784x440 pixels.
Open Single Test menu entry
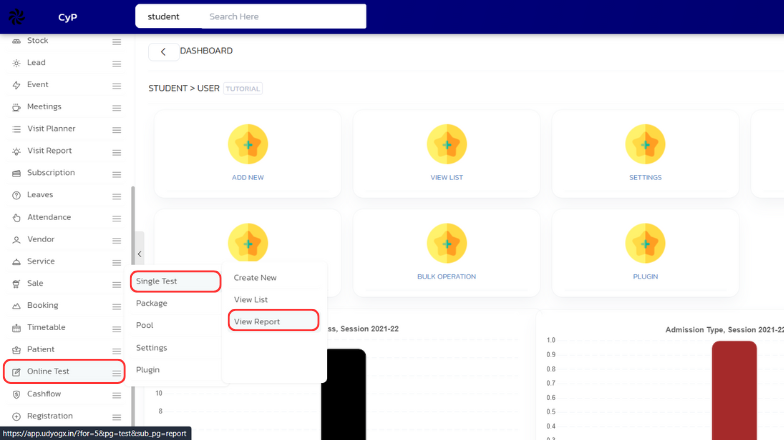pyautogui.click(x=157, y=281)
